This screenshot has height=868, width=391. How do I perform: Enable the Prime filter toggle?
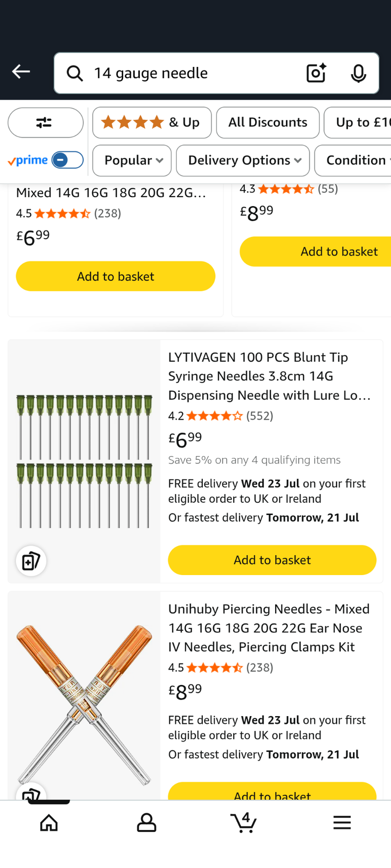(x=67, y=160)
